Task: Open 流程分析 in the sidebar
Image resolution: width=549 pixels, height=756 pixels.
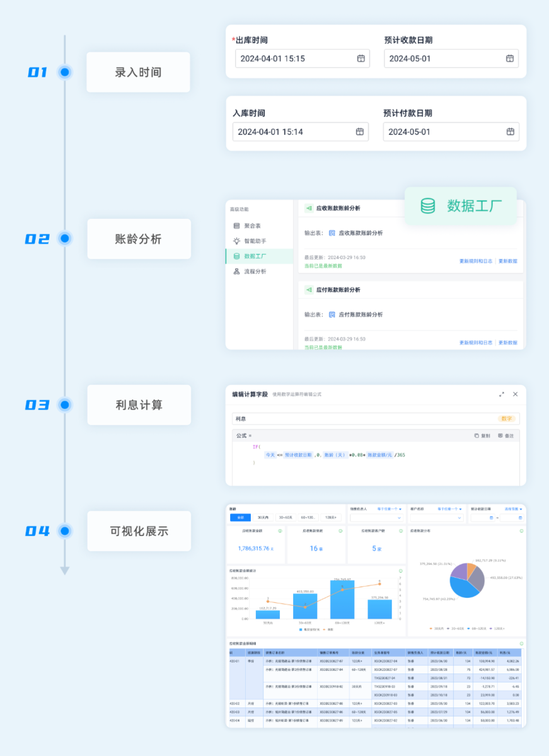Action: 259,271
